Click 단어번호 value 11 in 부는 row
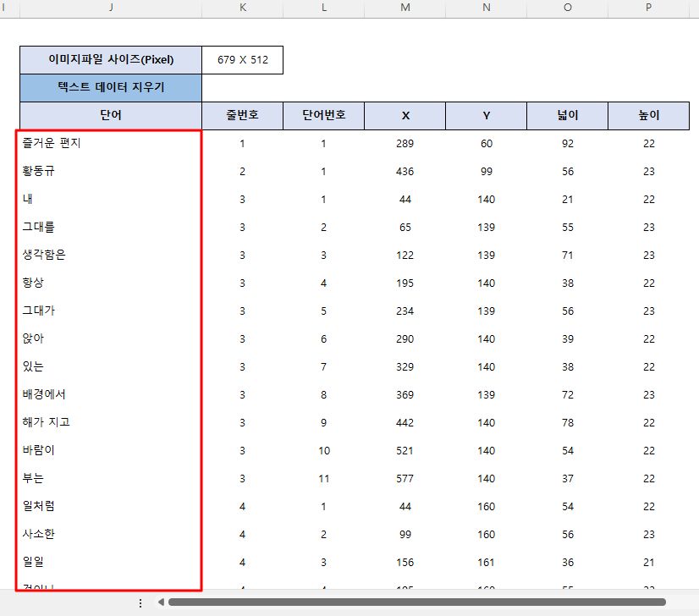The width and height of the screenshot is (699, 616). coord(323,479)
